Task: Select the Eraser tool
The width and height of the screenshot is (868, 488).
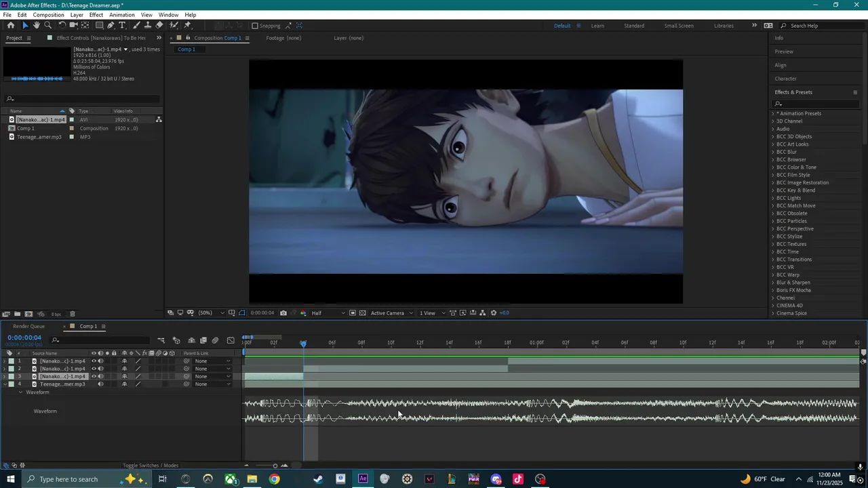Action: coord(159,25)
